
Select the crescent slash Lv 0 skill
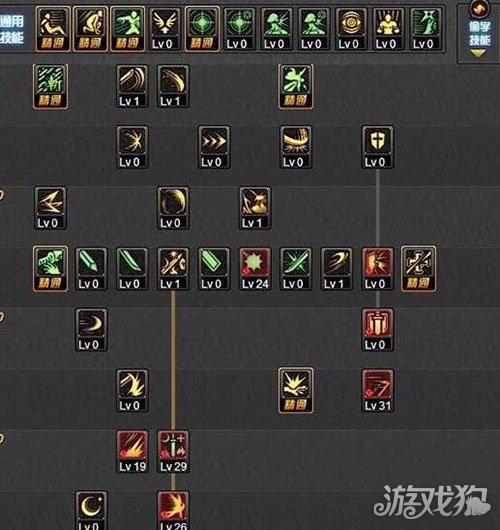91,330
